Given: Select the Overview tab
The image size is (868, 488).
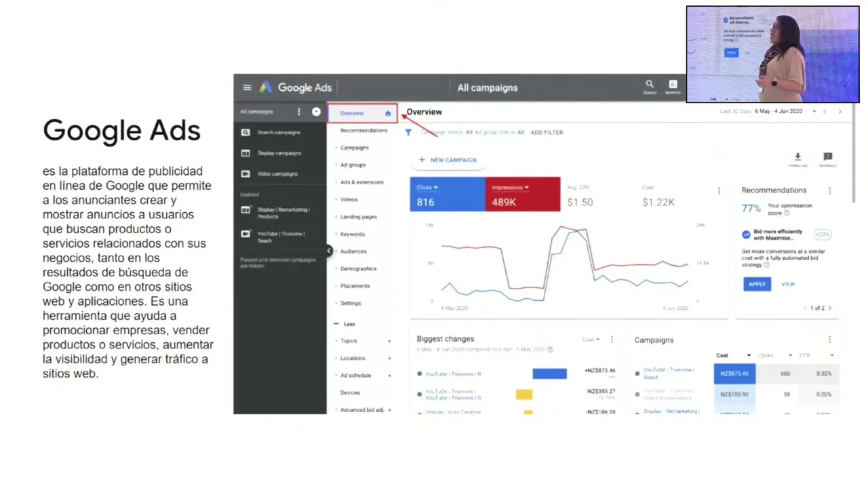Looking at the screenshot, I should tap(362, 113).
